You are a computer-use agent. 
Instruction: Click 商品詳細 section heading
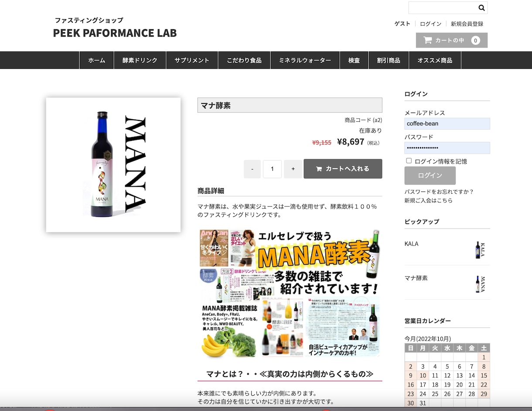pyautogui.click(x=211, y=191)
